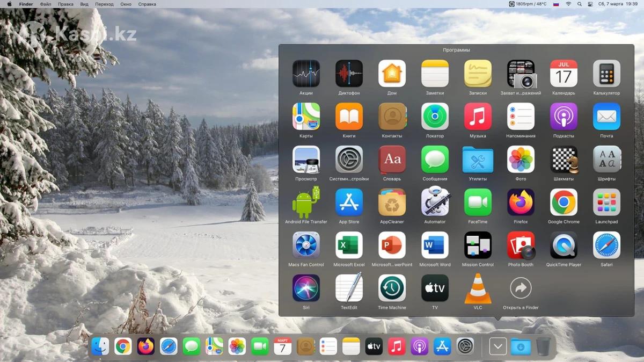Open the Apple menu
The height and width of the screenshot is (362, 644).
[9, 4]
